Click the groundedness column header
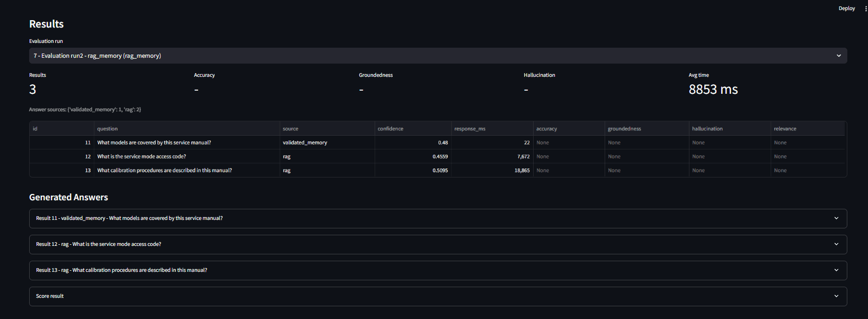The image size is (868, 319). pyautogui.click(x=646, y=129)
